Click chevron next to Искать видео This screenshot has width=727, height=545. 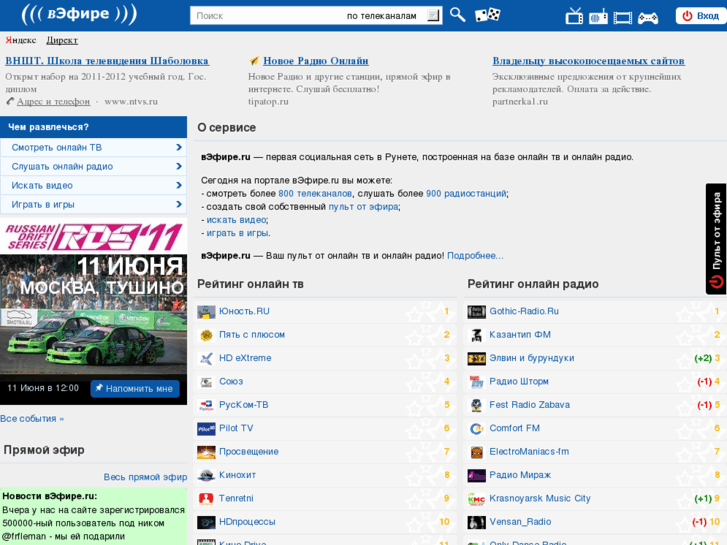179,186
